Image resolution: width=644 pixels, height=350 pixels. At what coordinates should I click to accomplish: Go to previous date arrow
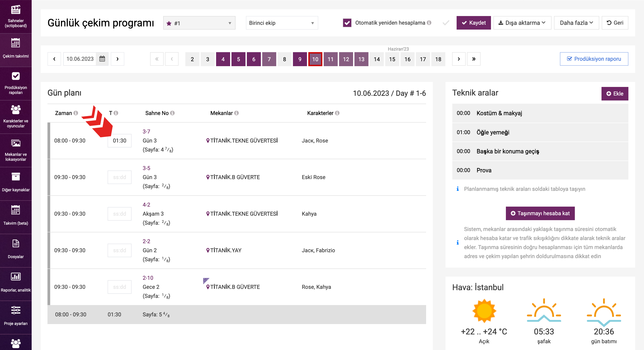54,59
